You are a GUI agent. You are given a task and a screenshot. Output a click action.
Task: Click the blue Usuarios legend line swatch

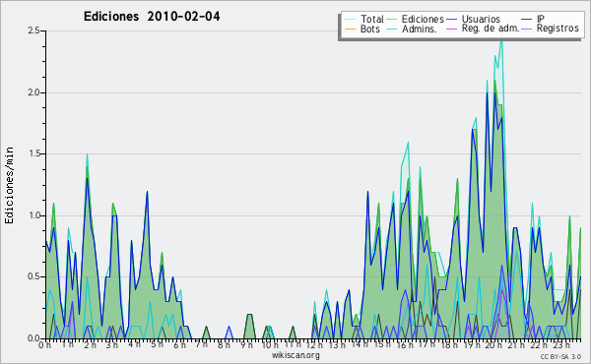451,20
